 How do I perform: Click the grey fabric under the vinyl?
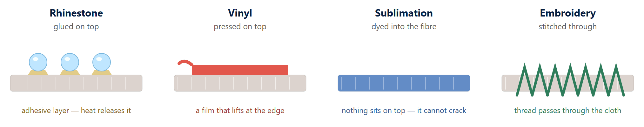240,83
